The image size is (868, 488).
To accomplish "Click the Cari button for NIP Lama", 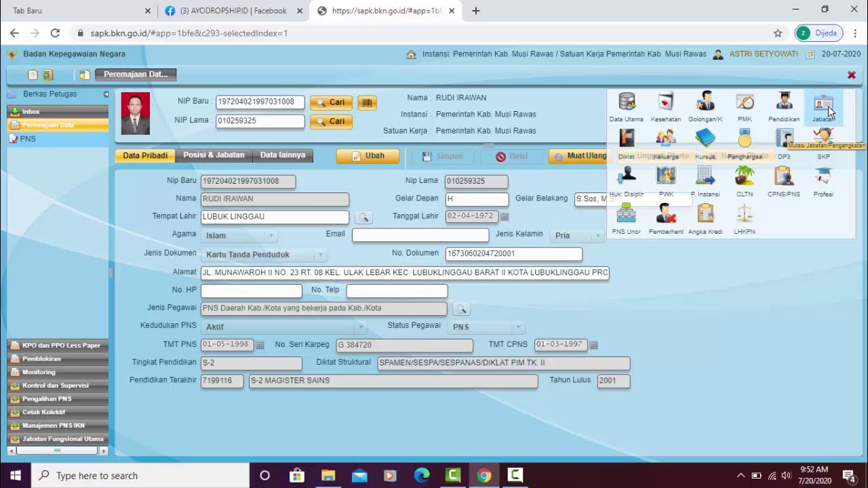I will click(x=330, y=121).
